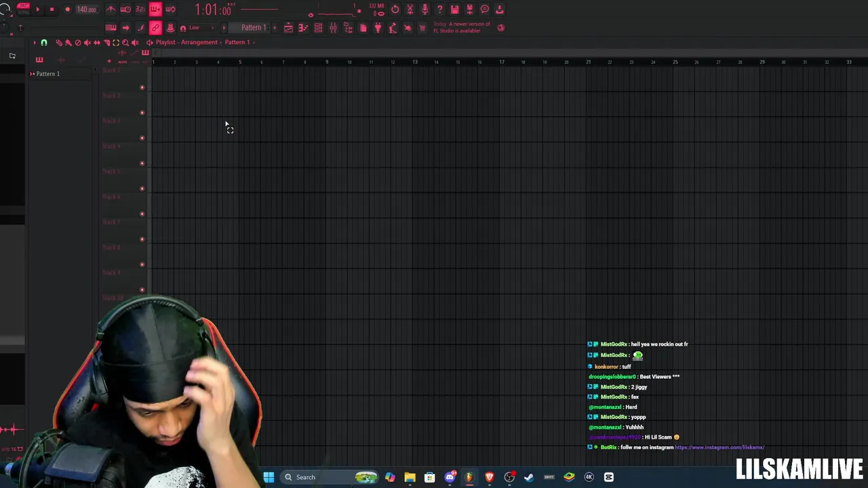Open the Mixer icon
The height and width of the screenshot is (488, 868).
tap(333, 28)
